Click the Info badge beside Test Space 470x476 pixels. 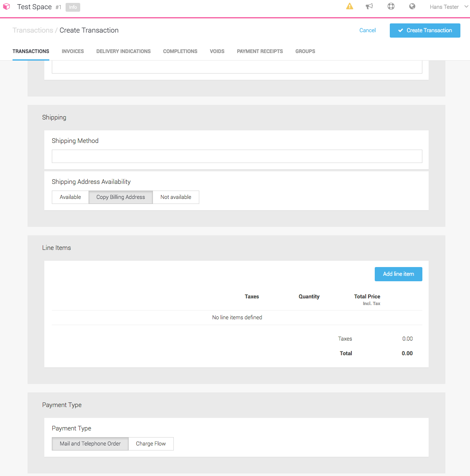point(73,7)
